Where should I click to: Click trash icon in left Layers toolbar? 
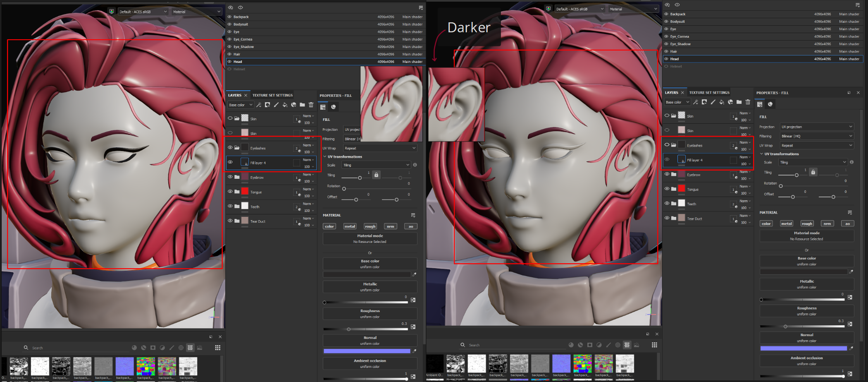click(x=311, y=105)
